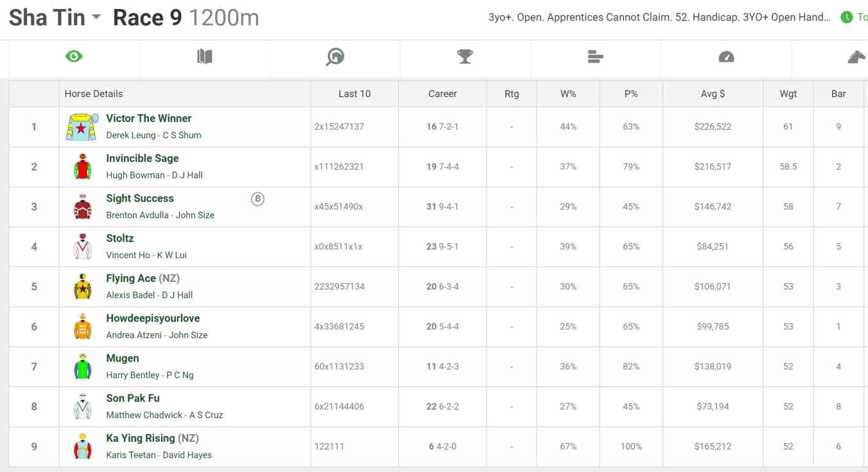Select Invincible Sage's name
This screenshot has height=472, width=868.
click(x=142, y=158)
